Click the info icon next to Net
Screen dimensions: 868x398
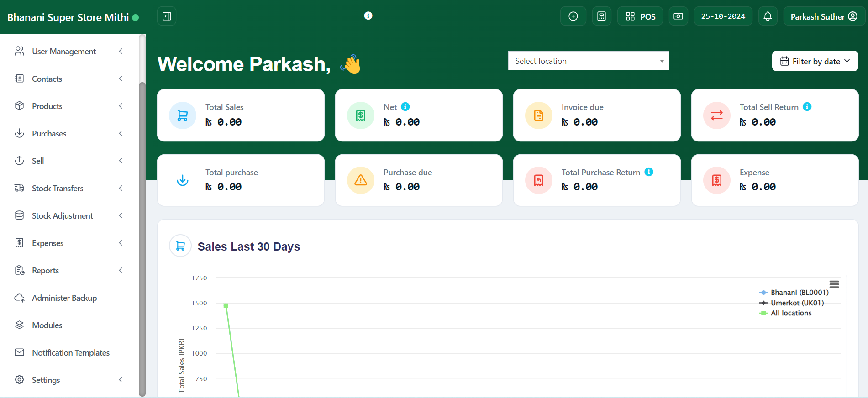(x=405, y=107)
